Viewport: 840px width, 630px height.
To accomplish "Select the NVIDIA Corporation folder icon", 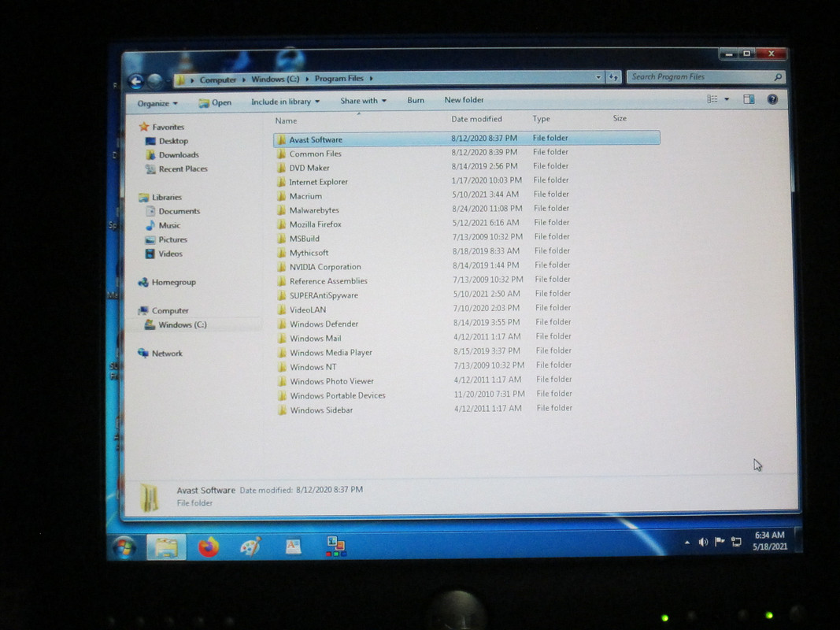I will tap(281, 267).
